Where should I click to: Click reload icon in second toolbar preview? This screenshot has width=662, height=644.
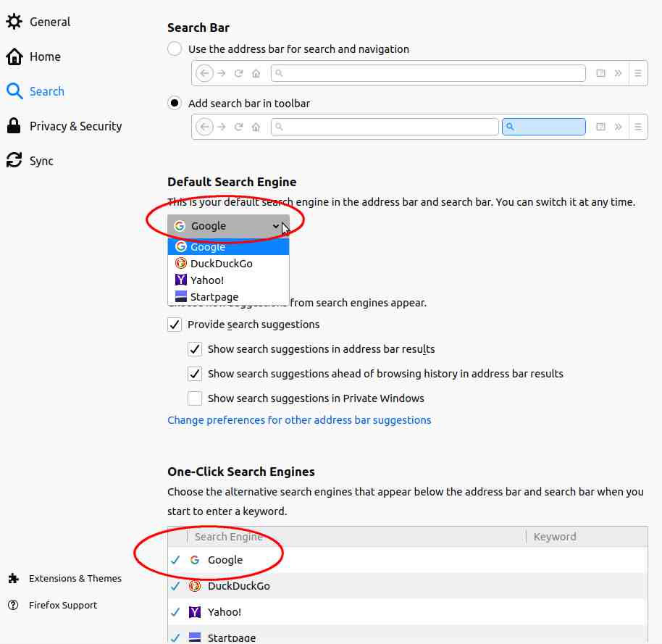[238, 127]
